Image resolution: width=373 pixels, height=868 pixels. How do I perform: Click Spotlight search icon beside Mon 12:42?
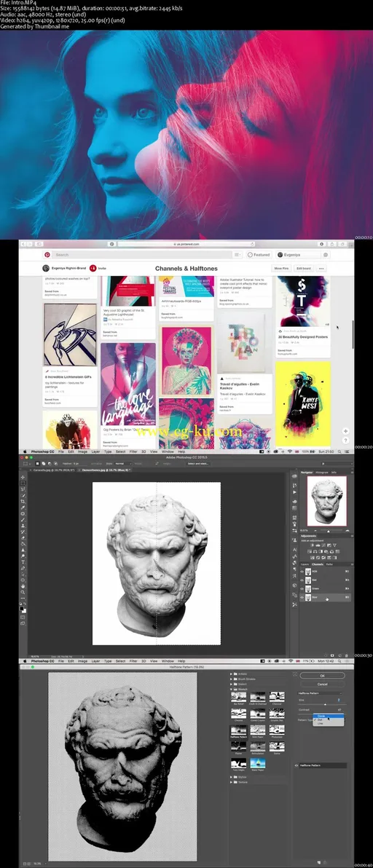click(339, 661)
